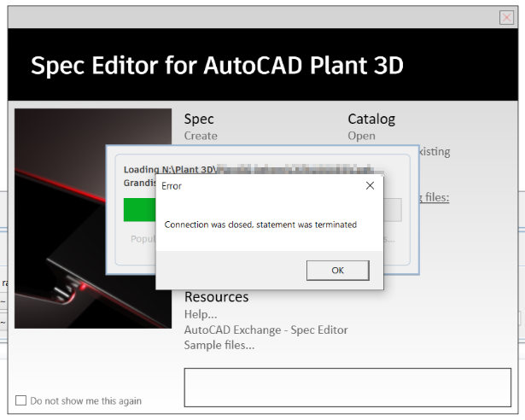Click the 'Loading N:\Plant 3D' text
Screen dimensions: 525x420
(x=171, y=170)
